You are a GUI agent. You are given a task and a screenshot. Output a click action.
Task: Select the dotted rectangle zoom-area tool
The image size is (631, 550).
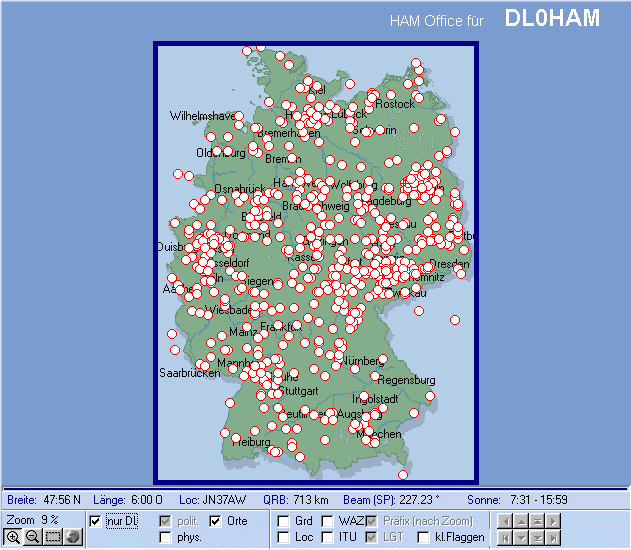tap(53, 537)
